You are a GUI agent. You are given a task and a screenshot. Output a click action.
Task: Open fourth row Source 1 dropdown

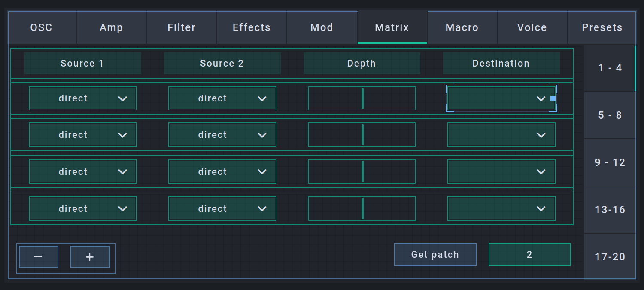83,208
